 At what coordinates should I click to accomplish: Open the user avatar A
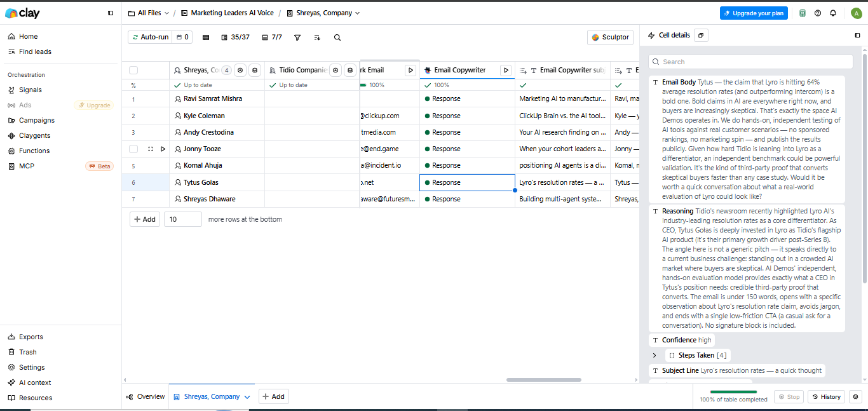click(x=856, y=13)
